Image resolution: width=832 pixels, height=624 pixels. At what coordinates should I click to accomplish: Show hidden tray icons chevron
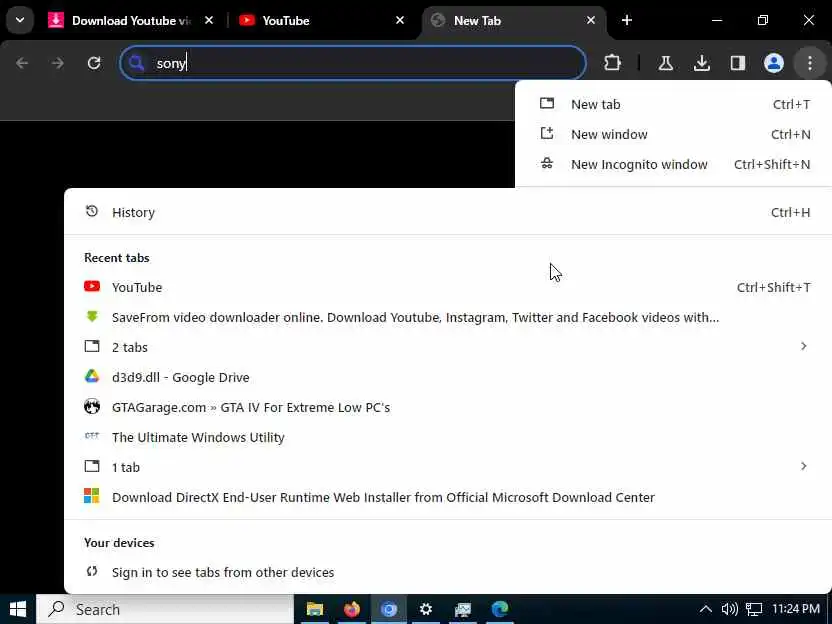point(706,609)
